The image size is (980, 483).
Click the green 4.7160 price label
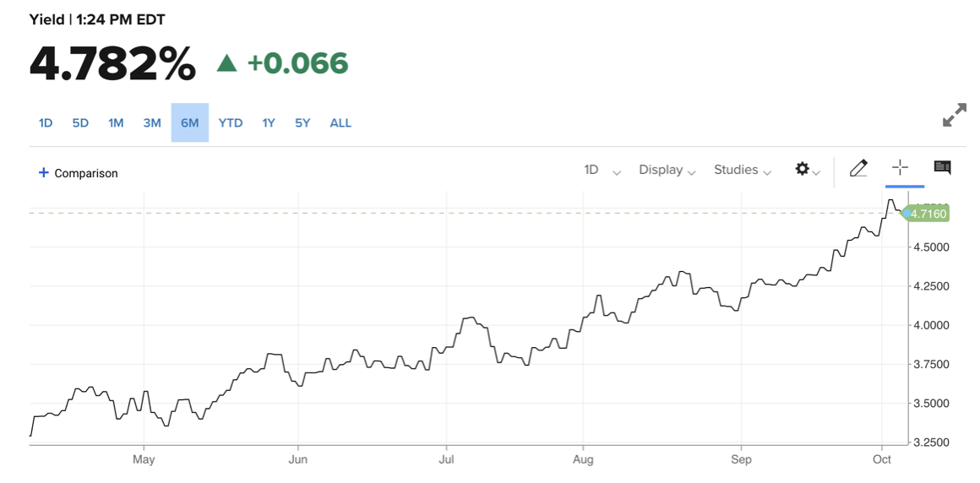pos(928,214)
